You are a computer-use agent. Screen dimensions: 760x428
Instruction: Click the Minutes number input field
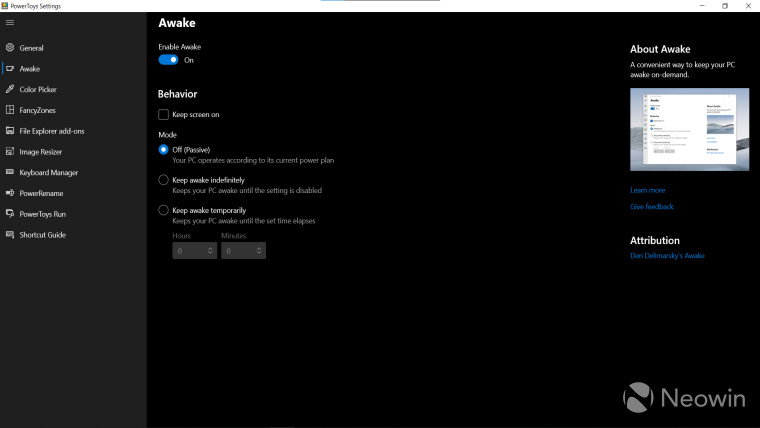tap(243, 251)
